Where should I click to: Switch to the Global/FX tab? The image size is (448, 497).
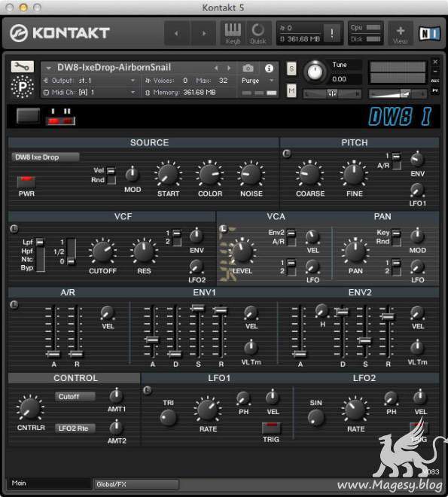[136, 484]
